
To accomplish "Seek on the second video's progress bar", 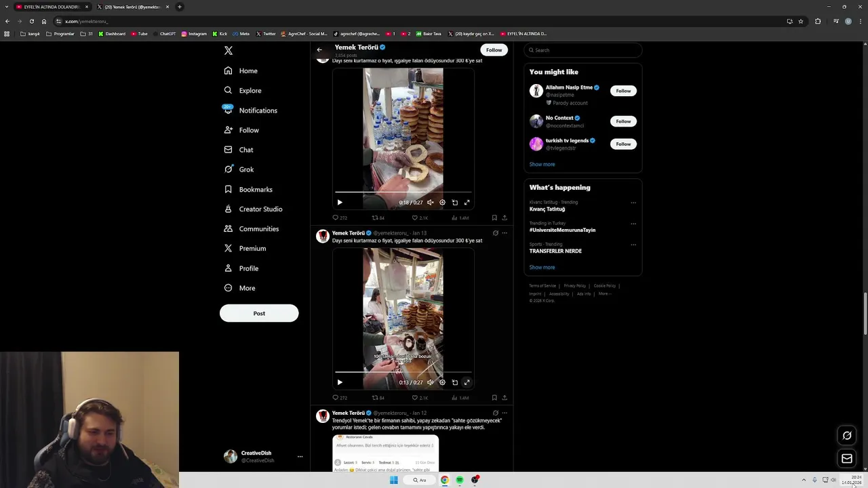I will [x=403, y=372].
